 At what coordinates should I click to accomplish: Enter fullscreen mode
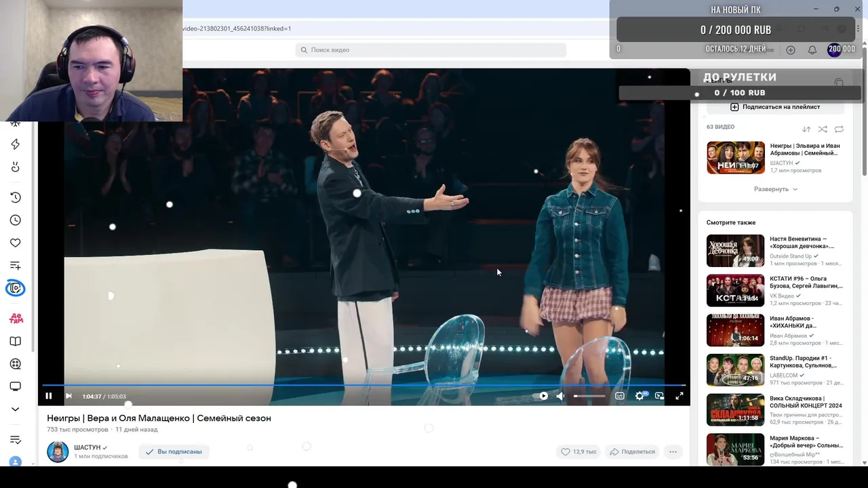point(679,396)
